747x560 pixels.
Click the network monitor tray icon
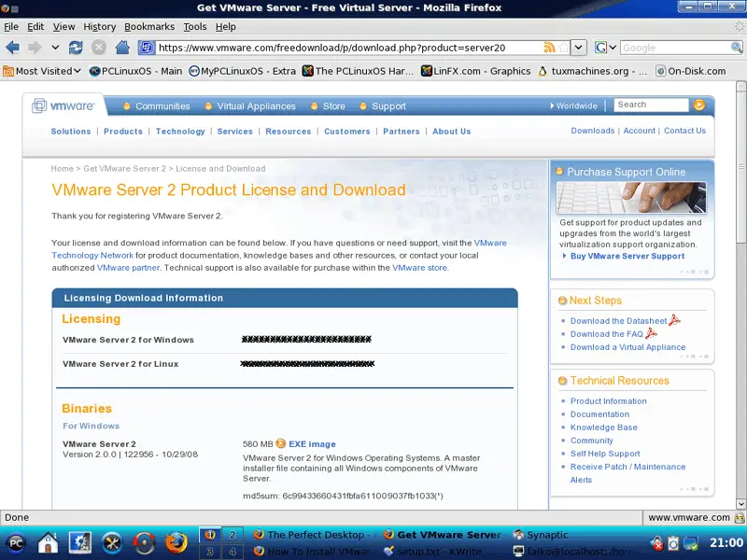(x=690, y=543)
